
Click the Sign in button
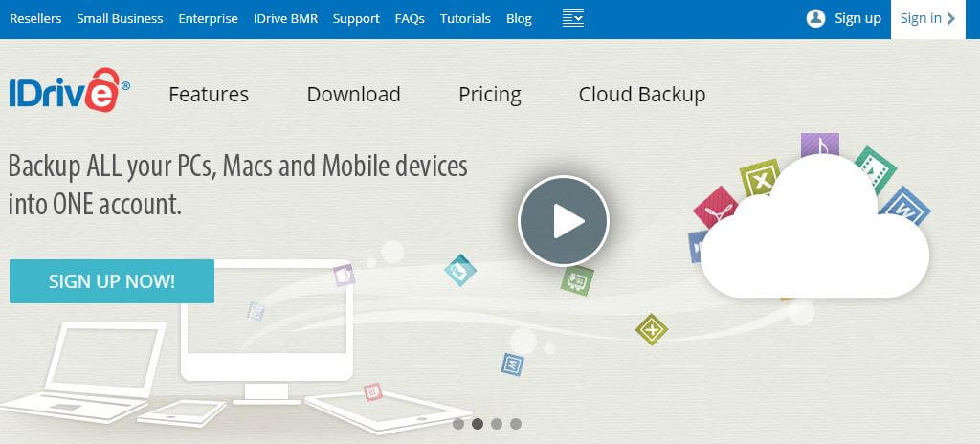click(928, 19)
